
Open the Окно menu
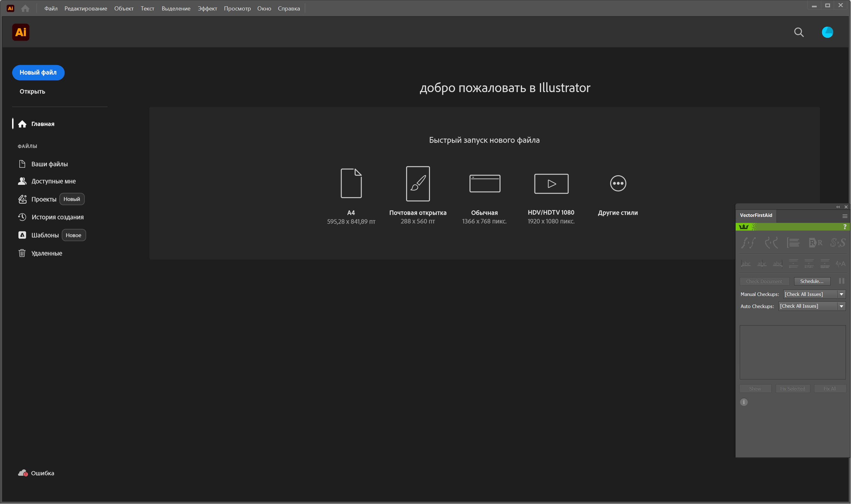click(264, 9)
